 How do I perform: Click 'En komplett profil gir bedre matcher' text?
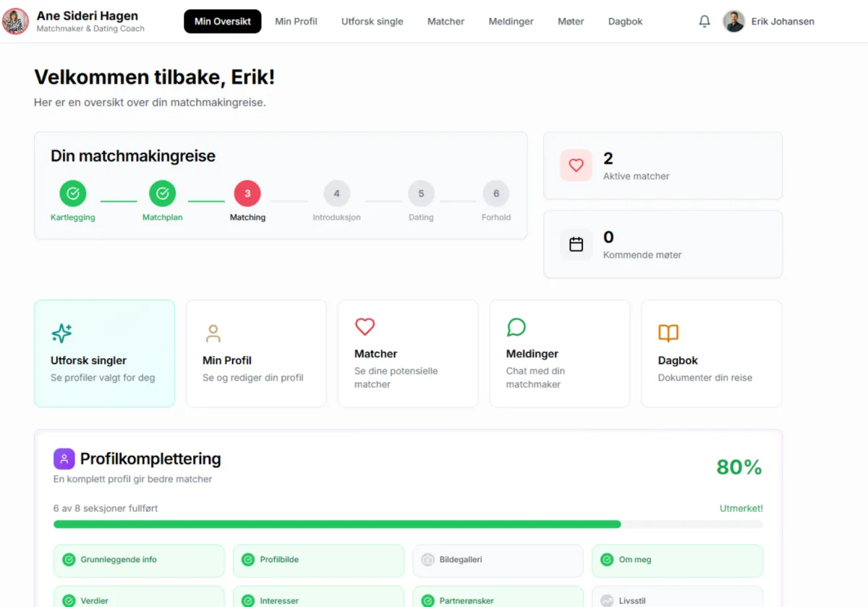133,479
